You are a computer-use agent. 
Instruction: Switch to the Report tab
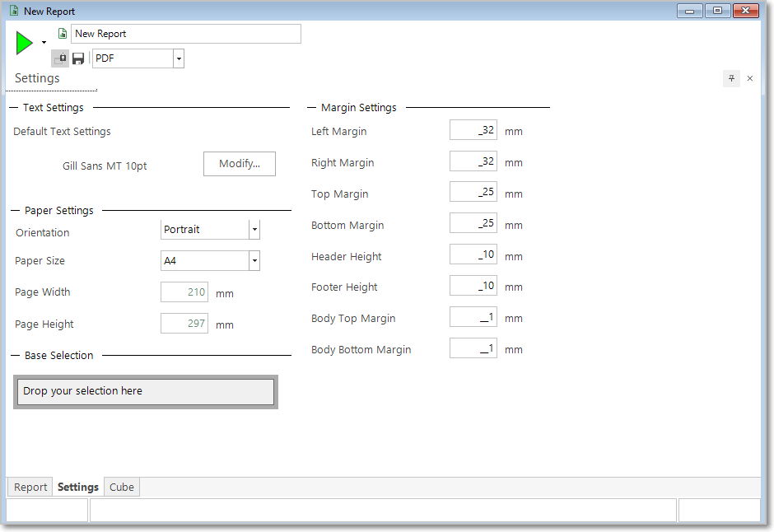pos(30,487)
